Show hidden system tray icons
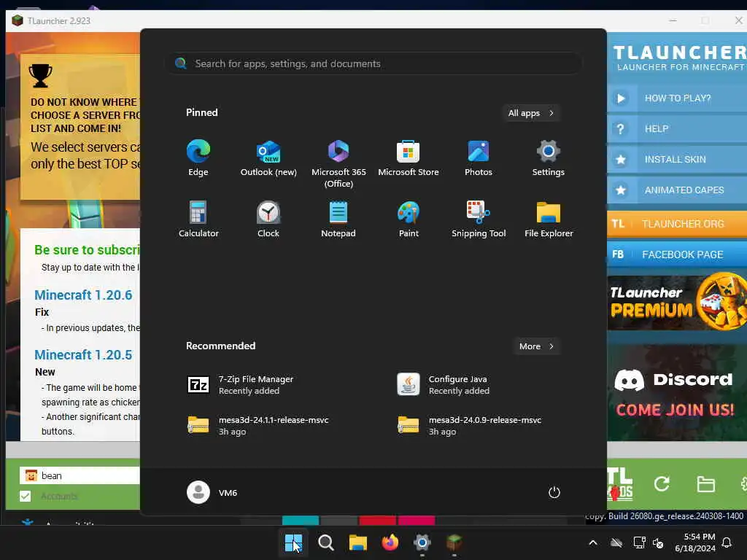The image size is (747, 560). [593, 542]
